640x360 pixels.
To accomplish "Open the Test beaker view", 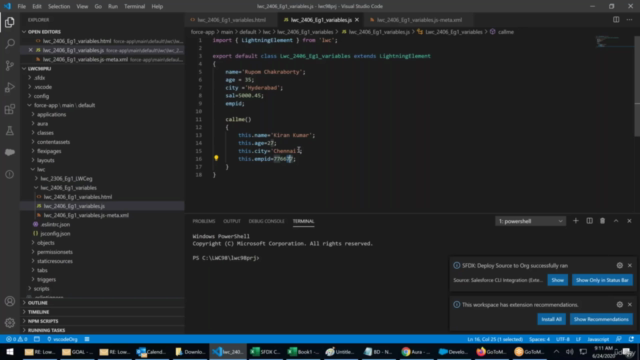I will 10,131.
